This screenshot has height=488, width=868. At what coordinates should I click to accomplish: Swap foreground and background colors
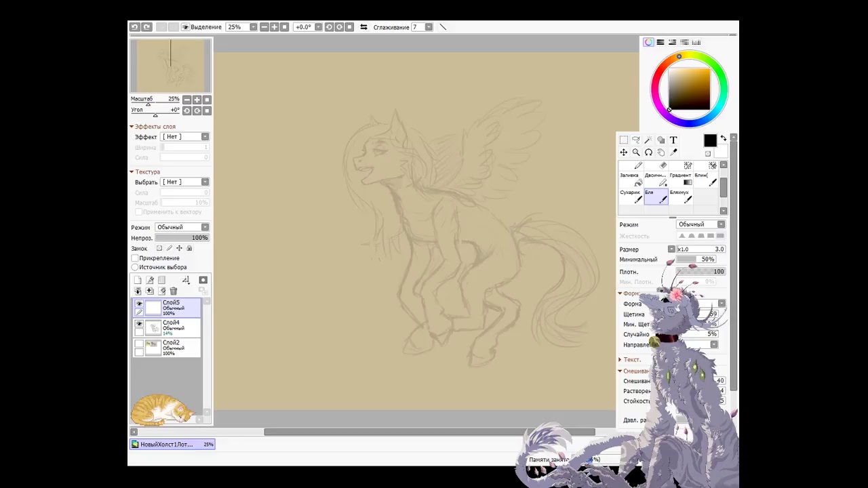(x=723, y=138)
